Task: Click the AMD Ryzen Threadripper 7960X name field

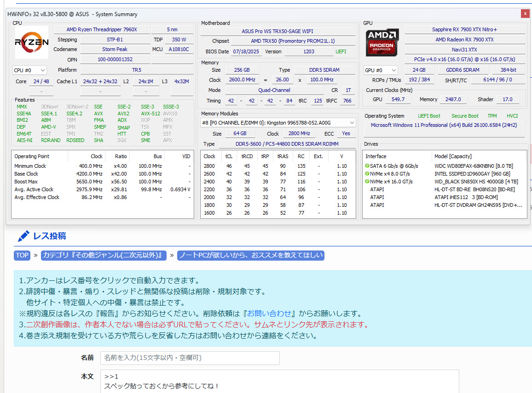Action: point(102,29)
